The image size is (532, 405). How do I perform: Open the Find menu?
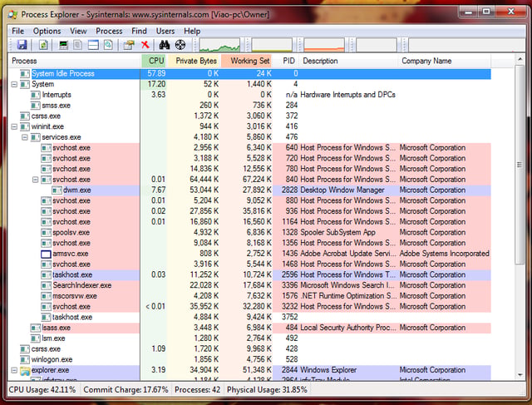pos(139,32)
